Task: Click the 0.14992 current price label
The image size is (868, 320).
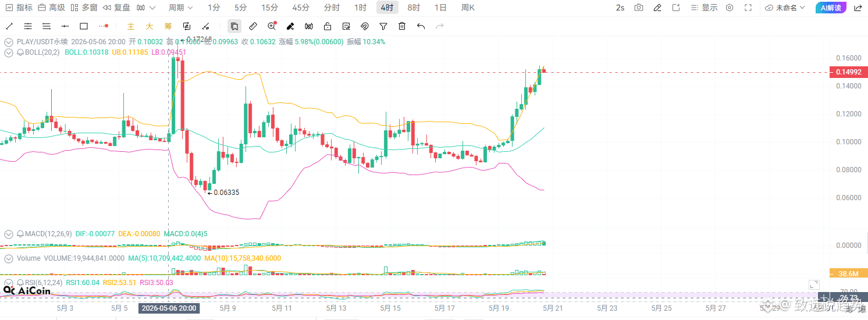Action: click(x=848, y=72)
